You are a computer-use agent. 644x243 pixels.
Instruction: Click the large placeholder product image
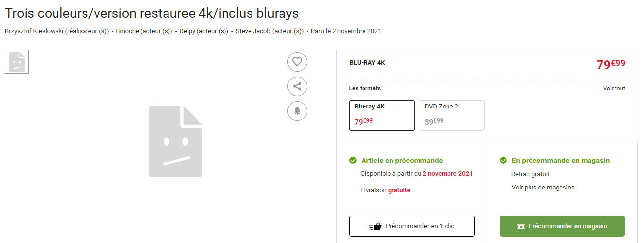(175, 141)
